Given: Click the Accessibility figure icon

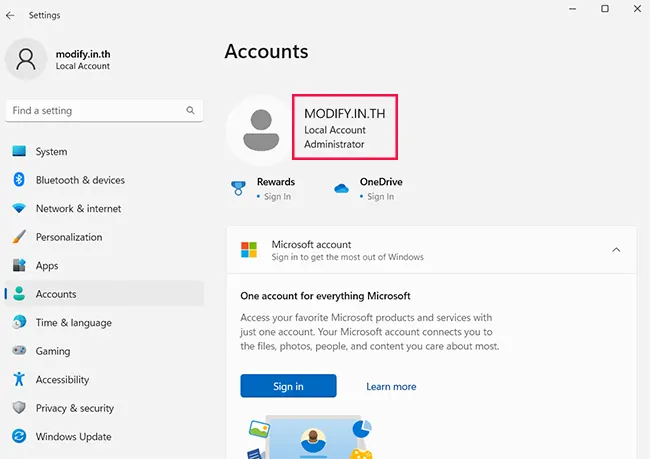Looking at the screenshot, I should coord(18,380).
